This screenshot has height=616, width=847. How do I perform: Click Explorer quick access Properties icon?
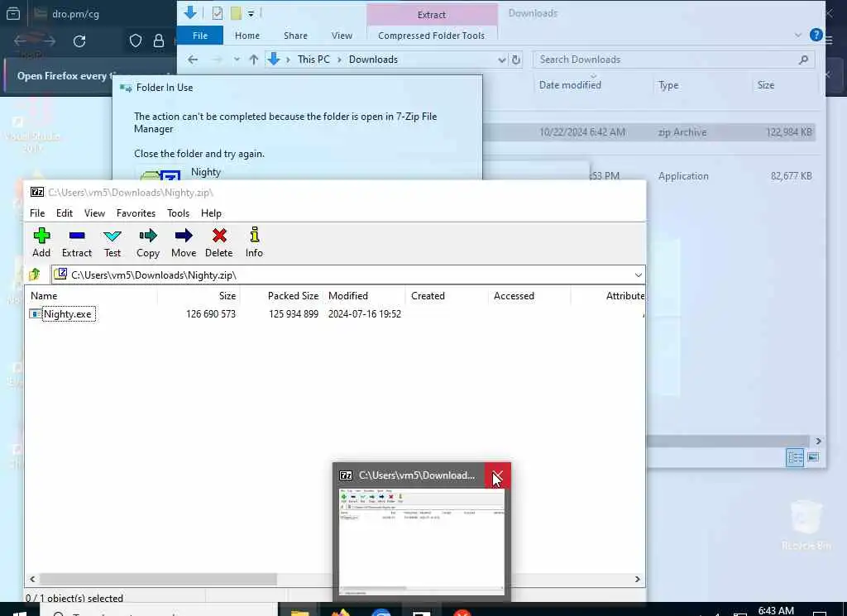click(x=218, y=13)
